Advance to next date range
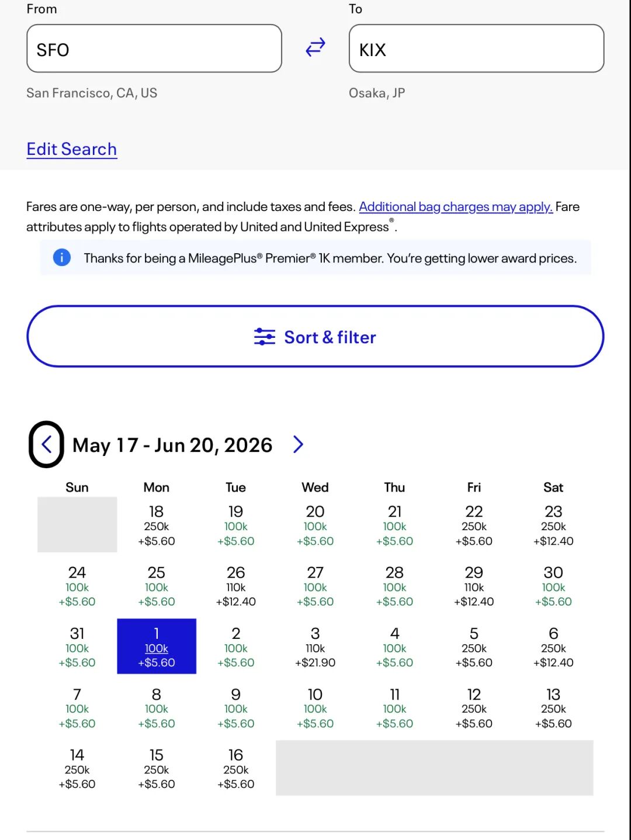Viewport: 631px width, 840px height. point(298,445)
